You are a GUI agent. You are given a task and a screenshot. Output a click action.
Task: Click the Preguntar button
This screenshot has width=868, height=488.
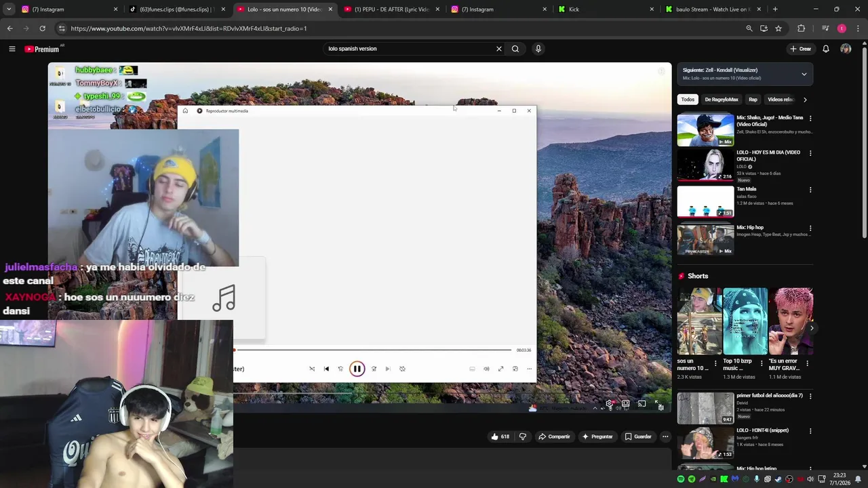pos(597,436)
